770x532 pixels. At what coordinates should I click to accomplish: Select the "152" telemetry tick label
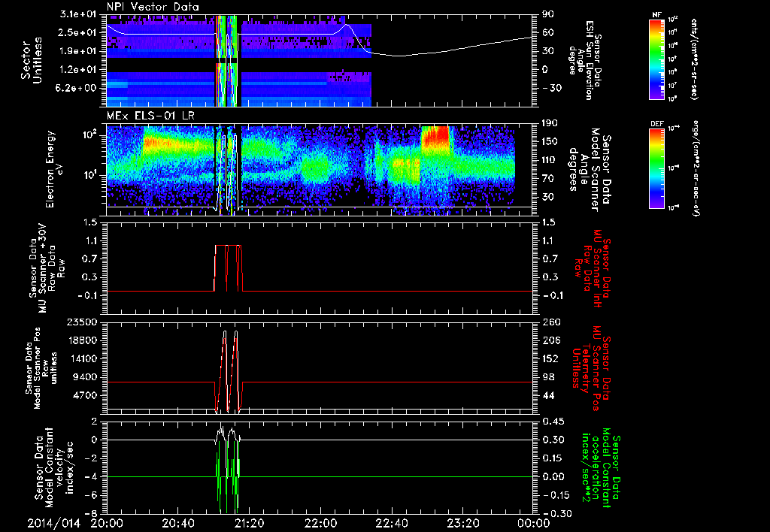coord(550,358)
